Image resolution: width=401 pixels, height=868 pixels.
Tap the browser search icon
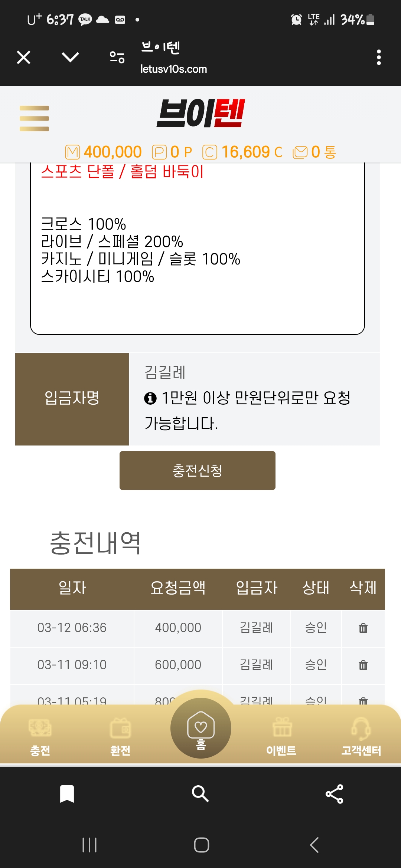point(200,794)
